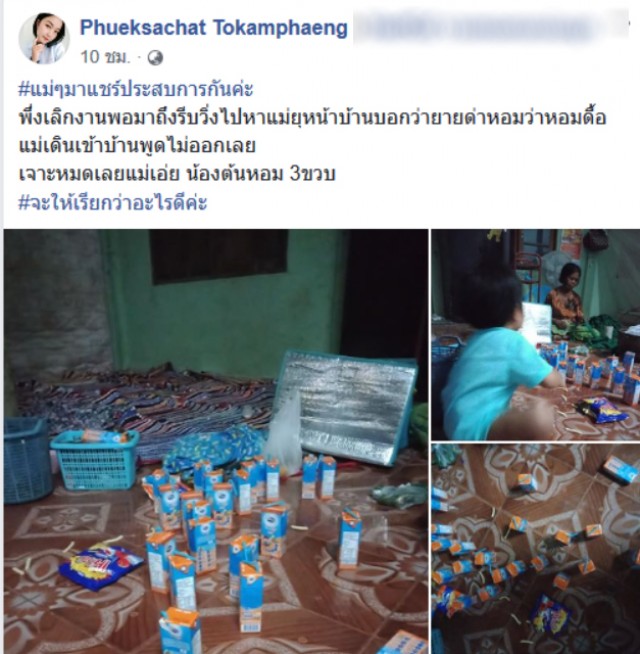Open the poster's round profile picture
The height and width of the screenshot is (654, 640).
pos(44,38)
